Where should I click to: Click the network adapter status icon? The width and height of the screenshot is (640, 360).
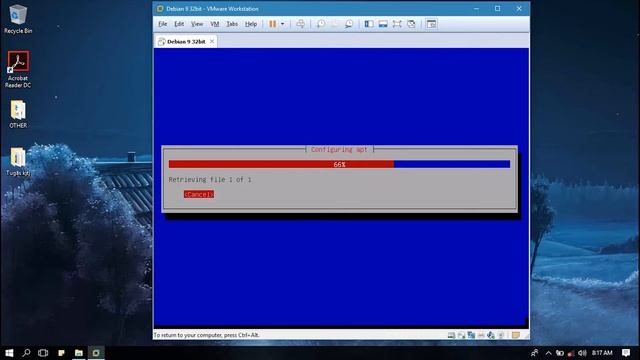point(471,335)
